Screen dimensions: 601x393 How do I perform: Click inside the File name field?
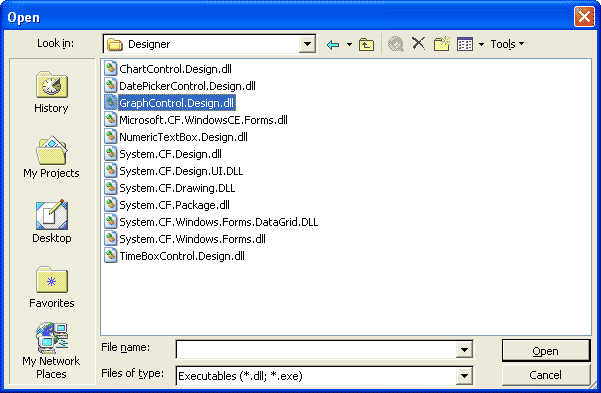point(317,350)
